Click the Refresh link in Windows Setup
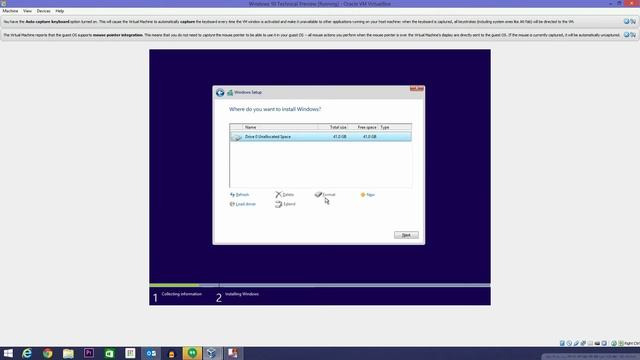 (240, 195)
